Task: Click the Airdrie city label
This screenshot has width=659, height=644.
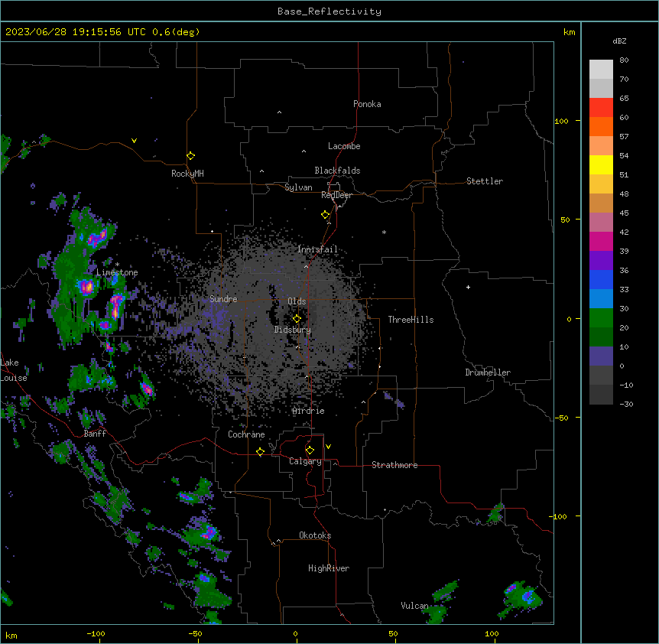Action: pos(309,411)
